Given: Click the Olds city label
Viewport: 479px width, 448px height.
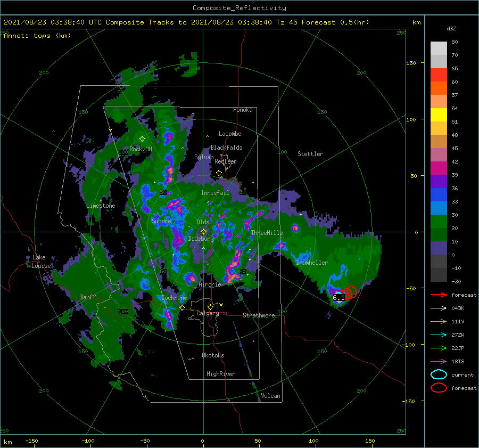Looking at the screenshot, I should (203, 222).
